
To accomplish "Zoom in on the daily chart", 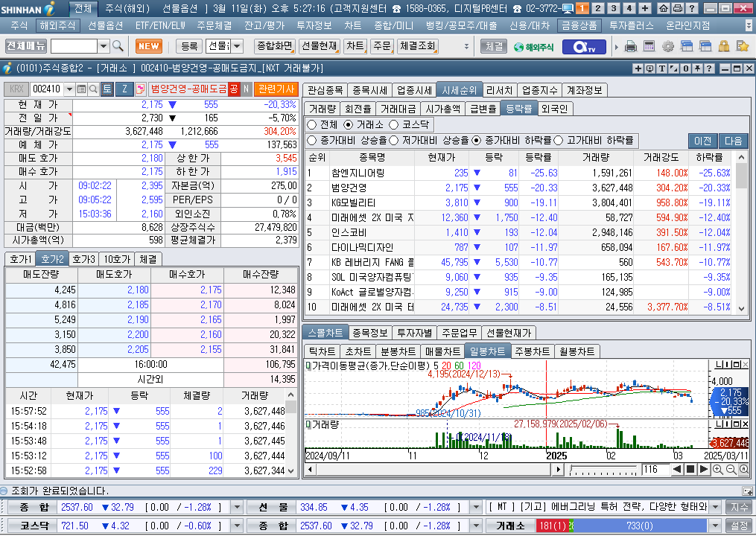I will click(x=717, y=469).
